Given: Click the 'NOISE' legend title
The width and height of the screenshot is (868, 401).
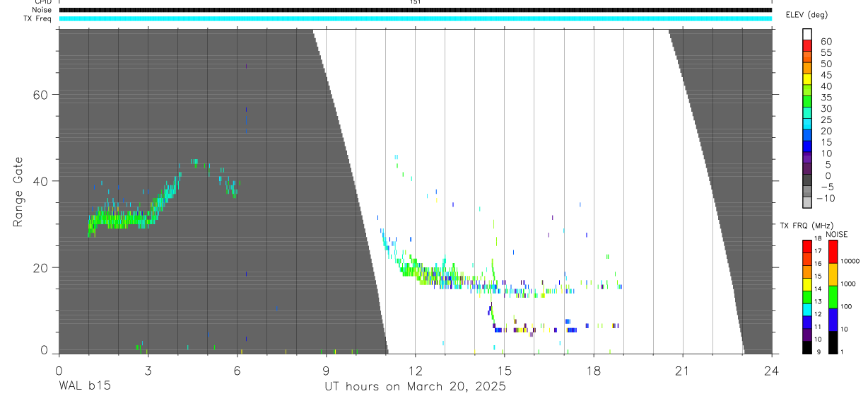Looking at the screenshot, I should [x=837, y=234].
